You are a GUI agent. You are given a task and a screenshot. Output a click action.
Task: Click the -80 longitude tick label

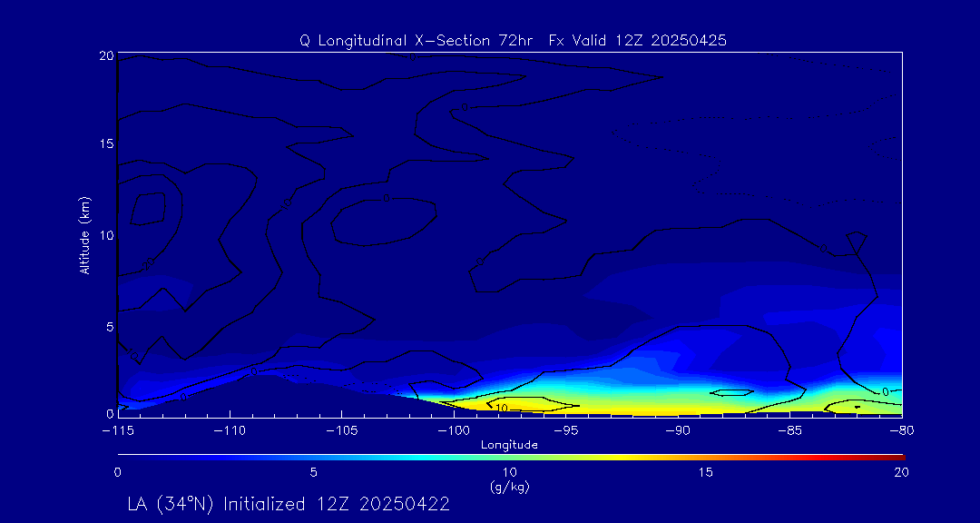(x=901, y=431)
